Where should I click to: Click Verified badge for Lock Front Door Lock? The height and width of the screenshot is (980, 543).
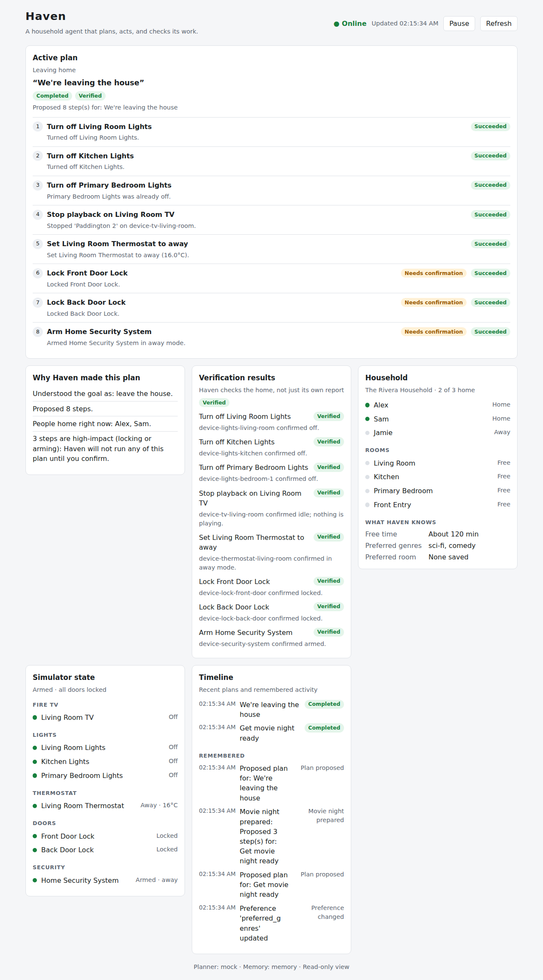point(329,581)
